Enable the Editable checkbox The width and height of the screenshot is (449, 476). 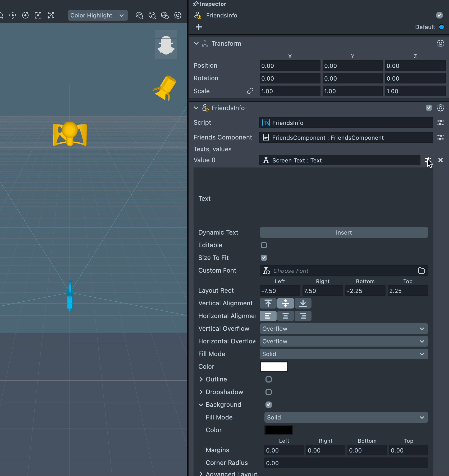pyautogui.click(x=264, y=245)
